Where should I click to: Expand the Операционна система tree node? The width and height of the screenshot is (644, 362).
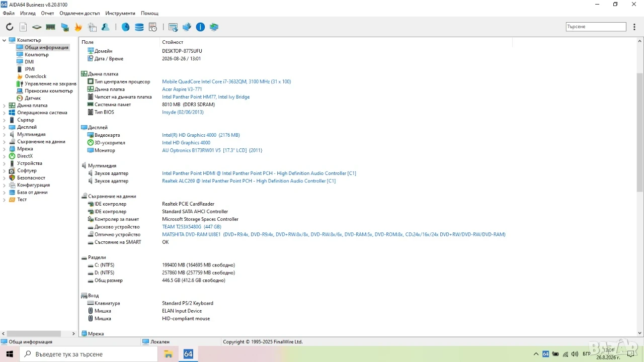[5, 113]
